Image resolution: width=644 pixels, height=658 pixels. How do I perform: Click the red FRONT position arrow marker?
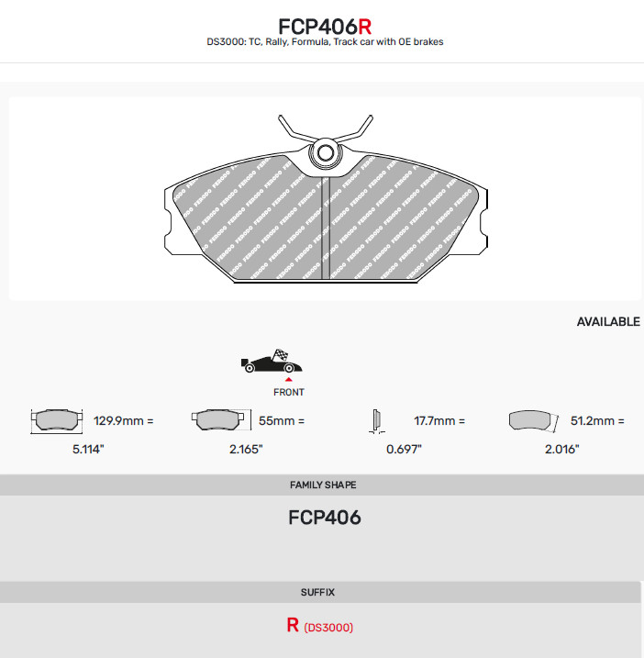pos(289,379)
